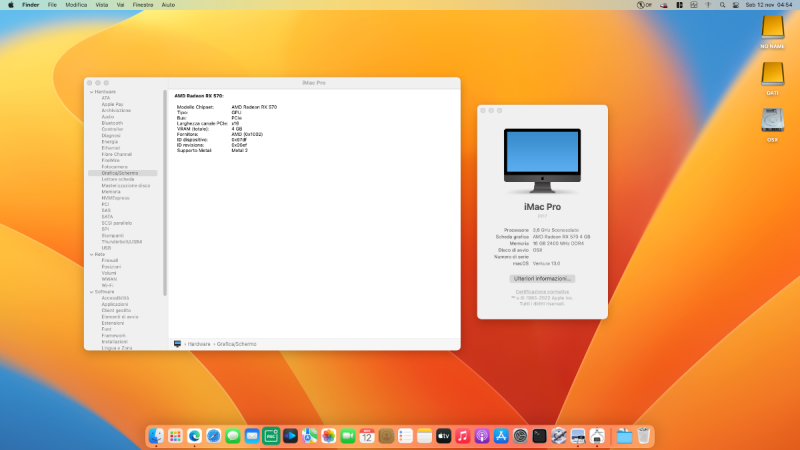This screenshot has width=800, height=450.
Task: Open Finder from the Dock
Action: 156,436
